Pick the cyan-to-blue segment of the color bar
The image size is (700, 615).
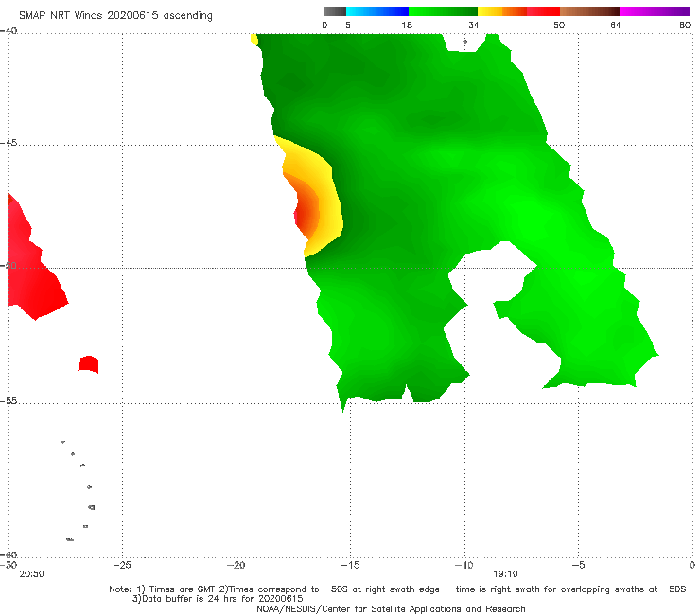[377, 11]
